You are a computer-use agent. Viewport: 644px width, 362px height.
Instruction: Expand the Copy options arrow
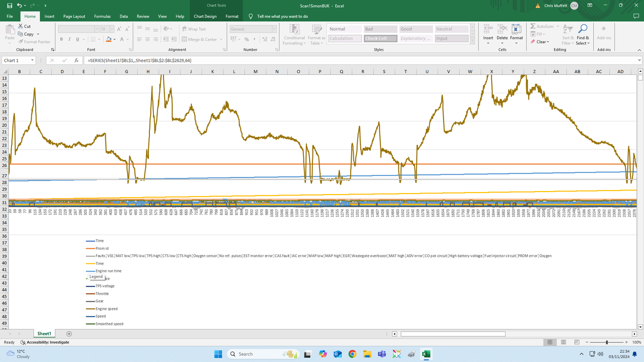pos(39,34)
